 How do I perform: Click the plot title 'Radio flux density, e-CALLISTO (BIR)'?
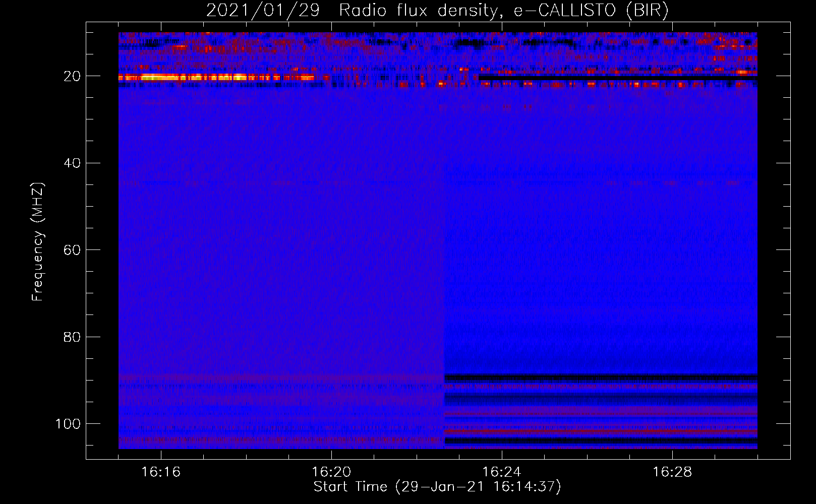pos(503,11)
